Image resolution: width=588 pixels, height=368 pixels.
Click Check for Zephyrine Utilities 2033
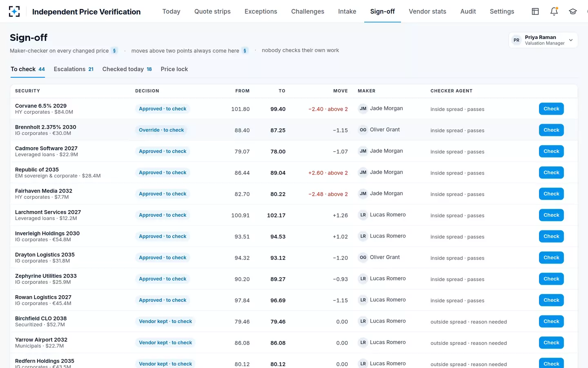click(x=551, y=279)
